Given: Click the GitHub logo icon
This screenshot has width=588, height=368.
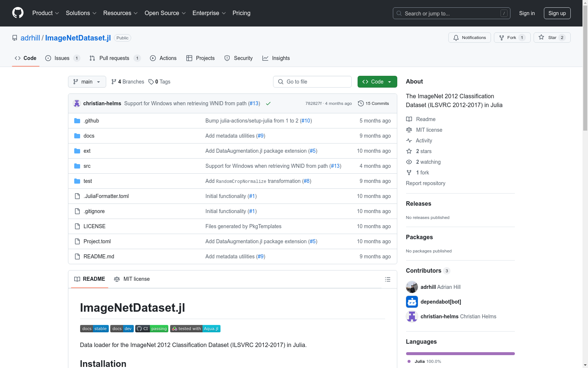Looking at the screenshot, I should coord(18,13).
